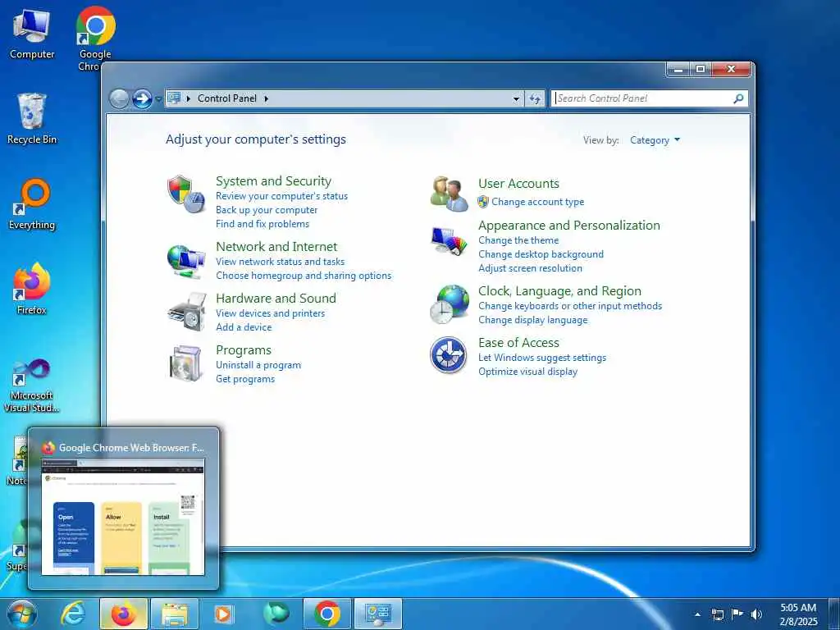840x630 pixels.
Task: Open the Programs disc box icon
Action: pyautogui.click(x=185, y=363)
